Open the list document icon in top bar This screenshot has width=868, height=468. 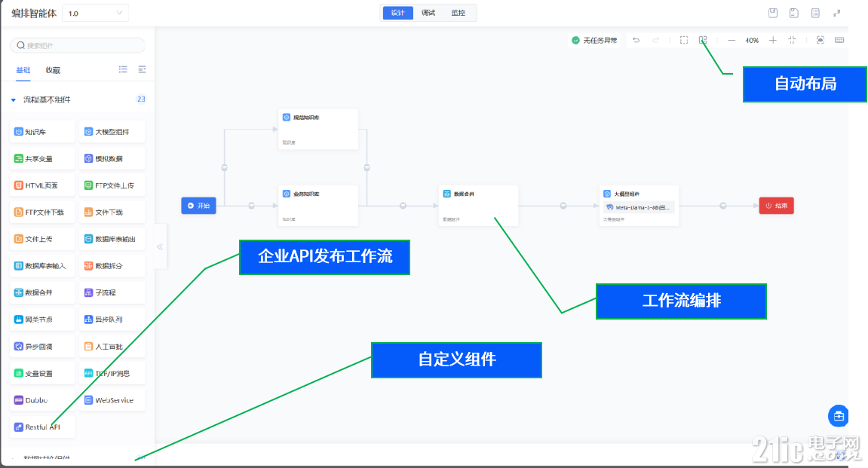click(815, 13)
